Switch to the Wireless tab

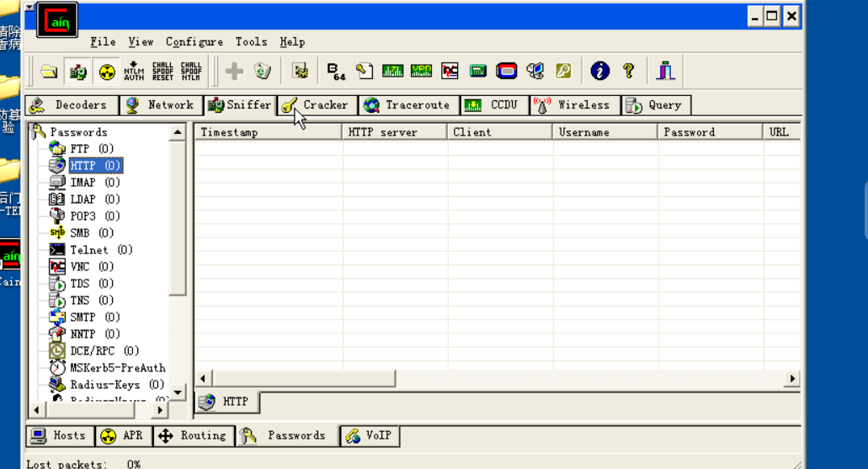(x=575, y=105)
